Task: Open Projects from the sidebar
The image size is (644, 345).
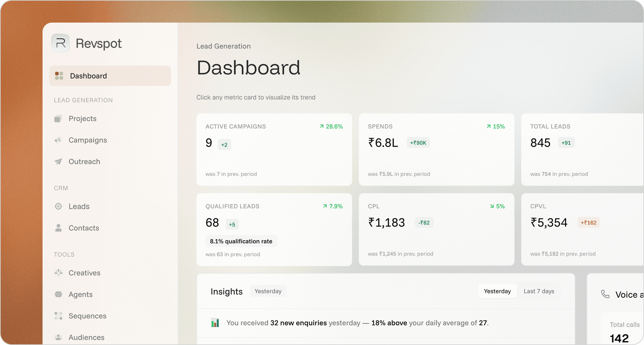Action: point(82,118)
